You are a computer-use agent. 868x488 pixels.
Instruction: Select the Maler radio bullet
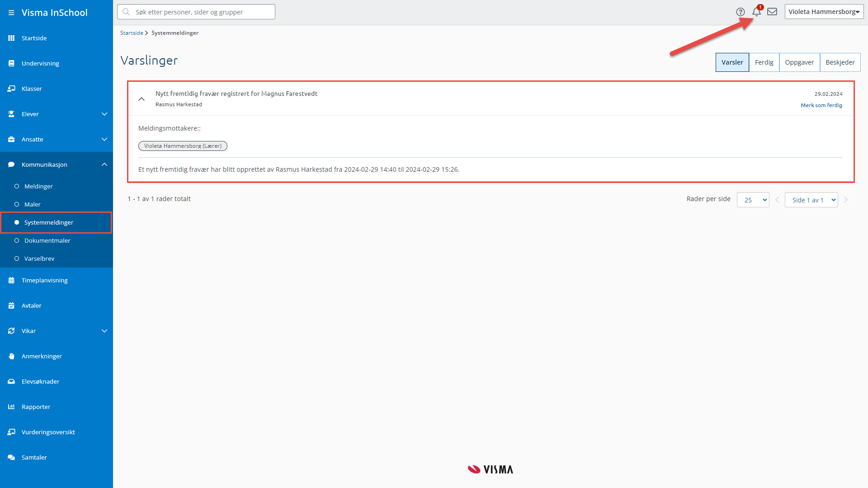point(17,204)
